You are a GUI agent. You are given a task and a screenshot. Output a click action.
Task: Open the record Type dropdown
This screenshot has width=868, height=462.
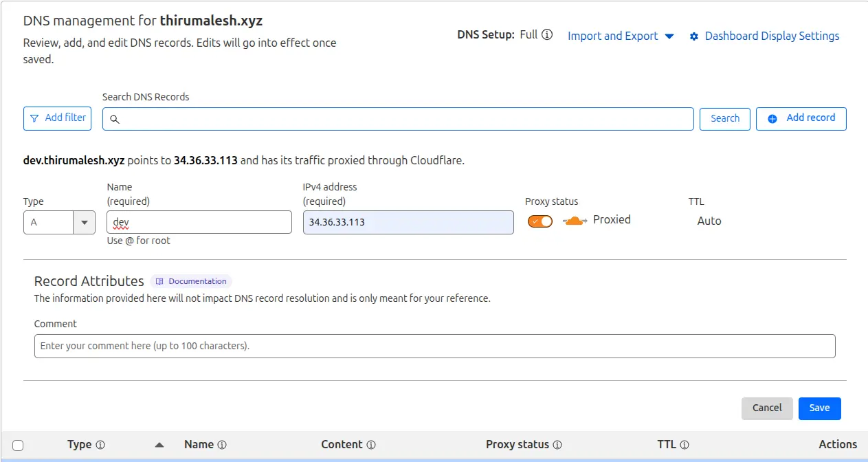[x=83, y=222]
